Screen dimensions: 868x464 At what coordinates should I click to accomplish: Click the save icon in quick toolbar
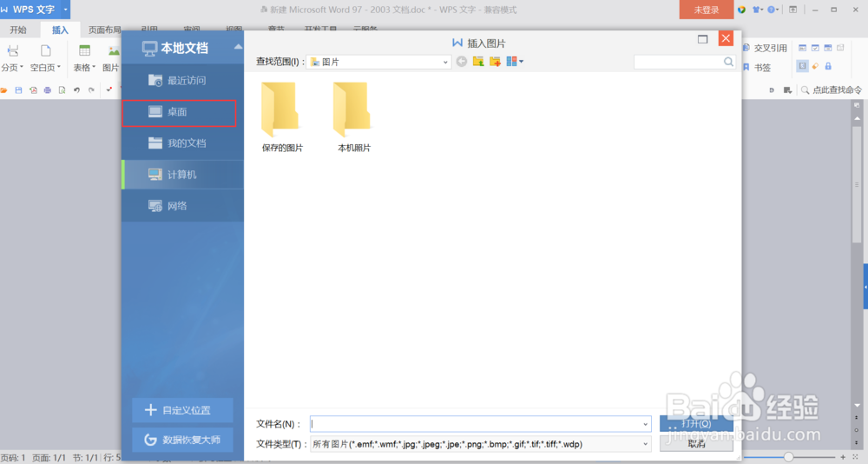pyautogui.click(x=18, y=89)
